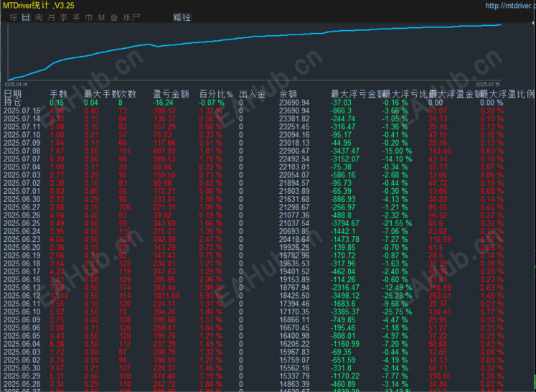Select the 年 yearly tab
Image resolution: width=536 pixels, height=392 pixels.
(76, 17)
